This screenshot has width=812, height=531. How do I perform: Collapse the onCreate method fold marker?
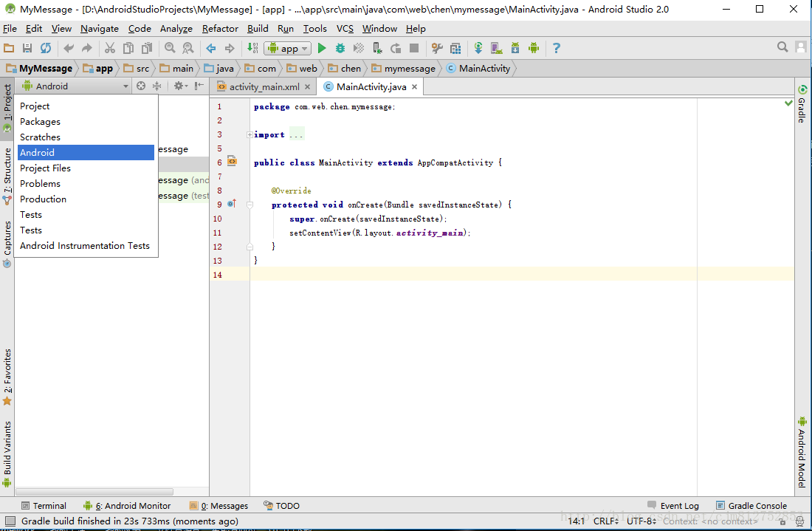pos(250,205)
